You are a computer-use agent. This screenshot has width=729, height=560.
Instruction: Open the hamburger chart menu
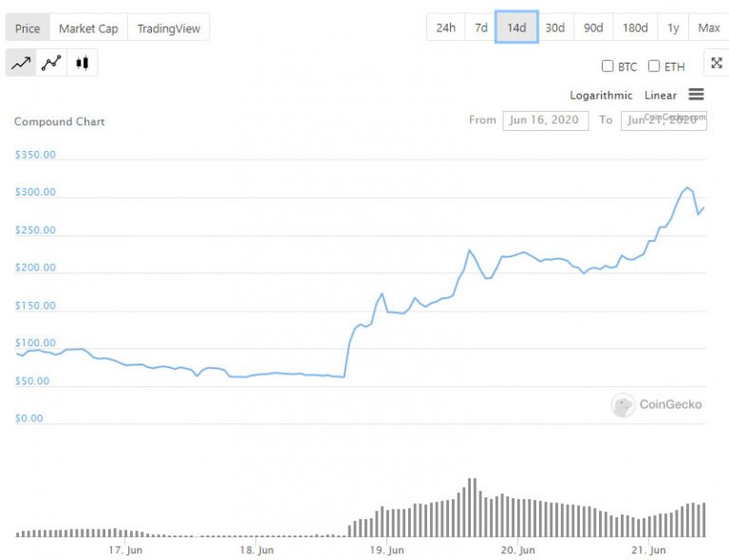[x=696, y=94]
